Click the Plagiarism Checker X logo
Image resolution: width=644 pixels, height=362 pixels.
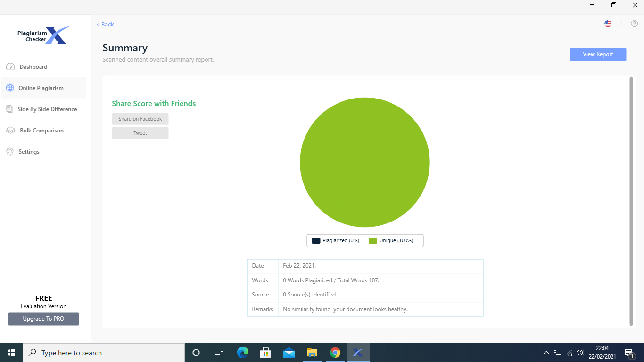[x=43, y=35]
